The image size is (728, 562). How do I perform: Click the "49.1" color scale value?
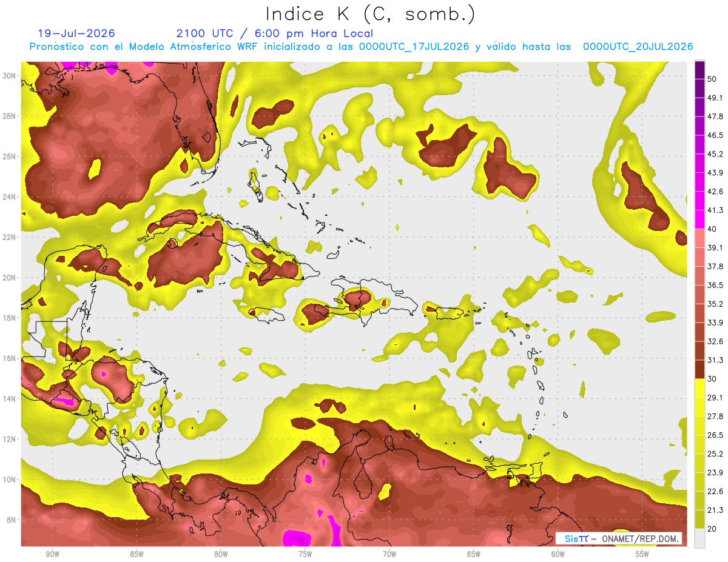pyautogui.click(x=715, y=98)
